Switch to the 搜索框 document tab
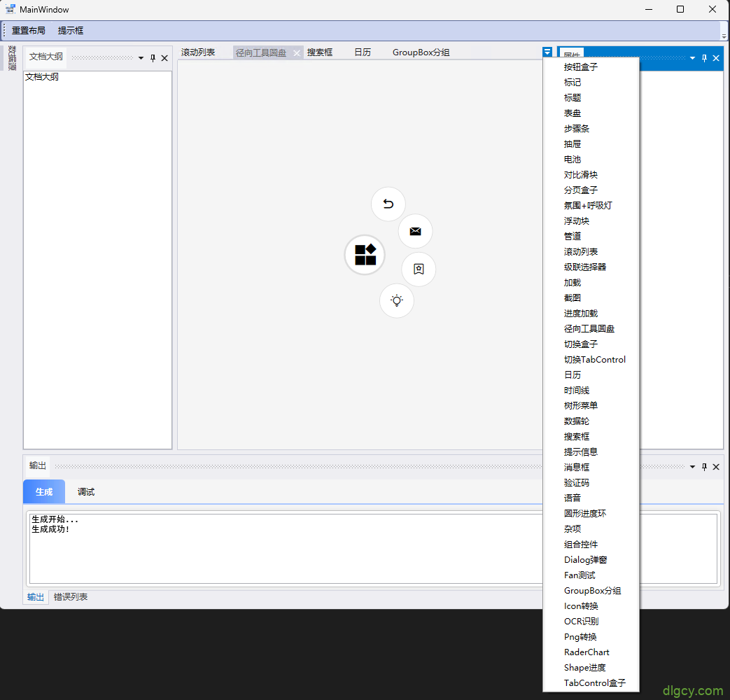 coord(320,52)
